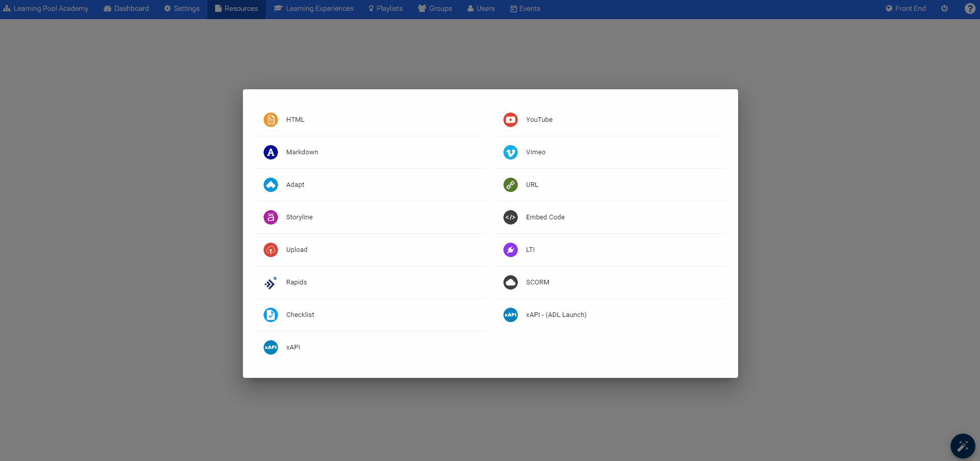Select the Embed Code label
Viewport: 980px width, 461px height.
546,217
